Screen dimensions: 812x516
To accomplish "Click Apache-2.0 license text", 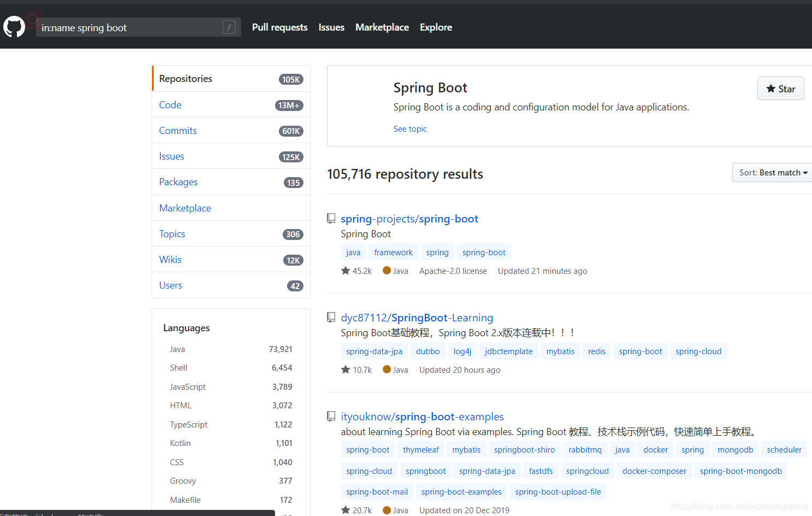I will (x=453, y=271).
